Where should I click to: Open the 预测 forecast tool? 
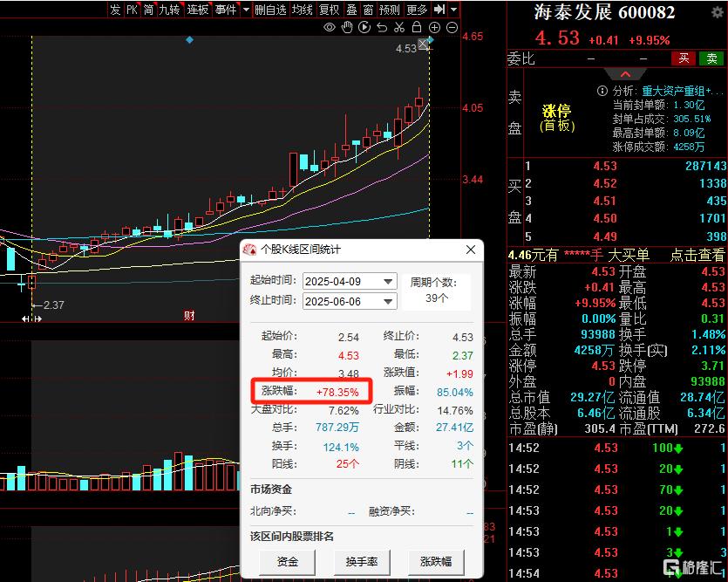tap(390, 10)
